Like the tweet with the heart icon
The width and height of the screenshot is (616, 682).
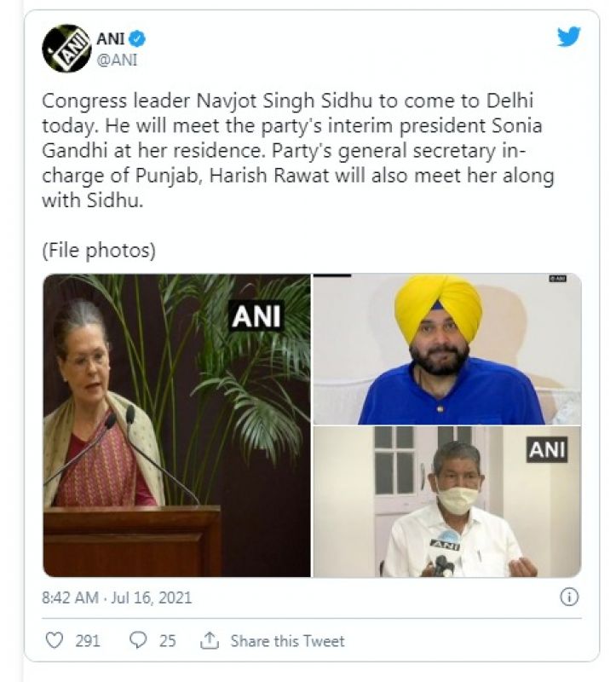pyautogui.click(x=55, y=640)
